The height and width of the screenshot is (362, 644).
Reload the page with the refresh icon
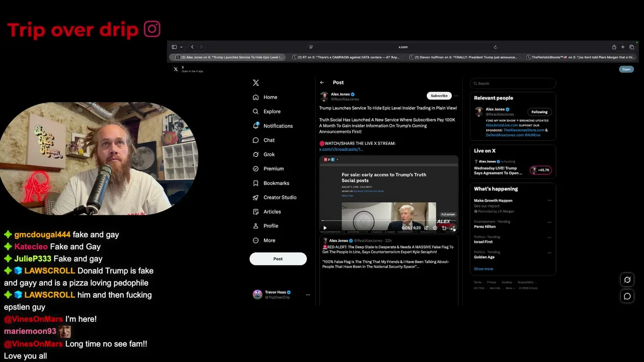coord(495,47)
